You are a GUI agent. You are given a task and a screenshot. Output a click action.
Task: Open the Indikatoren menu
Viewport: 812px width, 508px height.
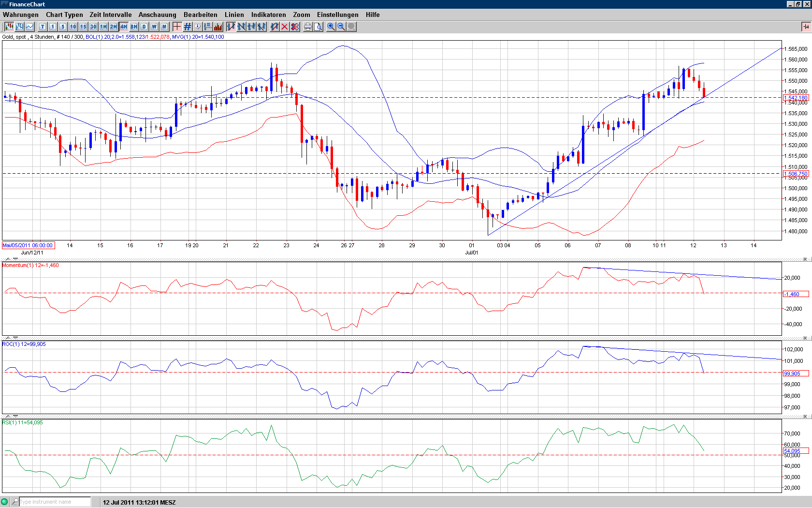click(x=268, y=15)
